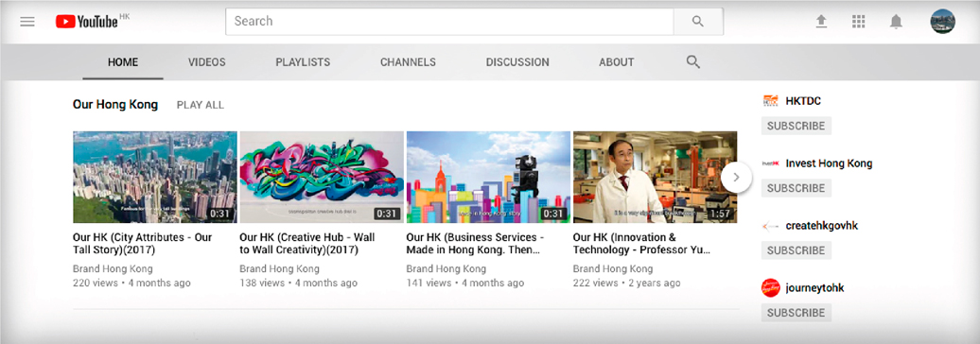Click the journeytohk channel logo
Viewport: 980px width, 344px height.
[771, 288]
